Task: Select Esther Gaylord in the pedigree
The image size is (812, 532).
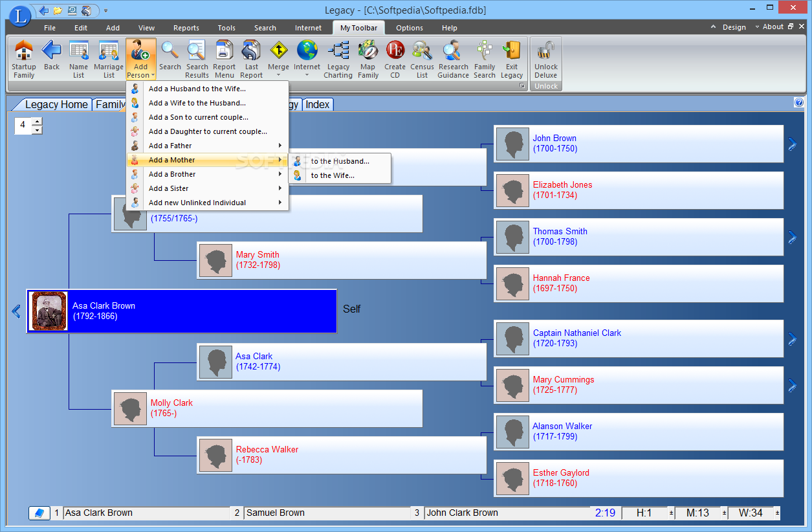Action: pos(639,478)
